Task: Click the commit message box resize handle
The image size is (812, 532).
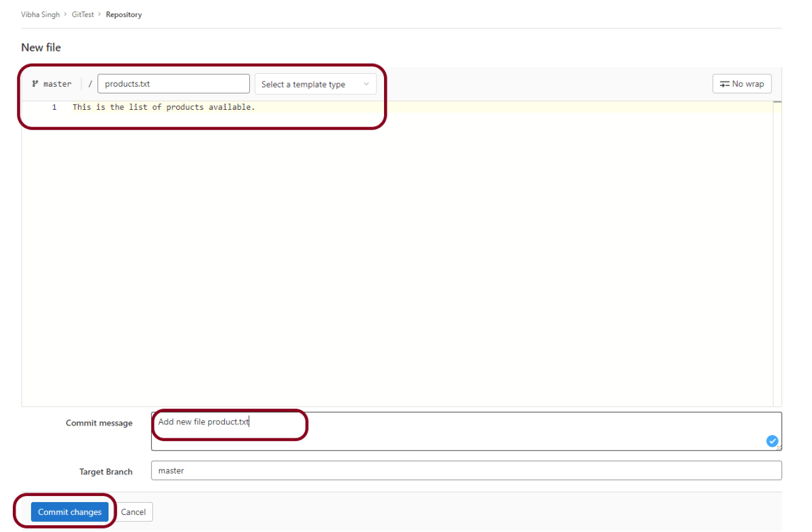Action: (x=779, y=447)
